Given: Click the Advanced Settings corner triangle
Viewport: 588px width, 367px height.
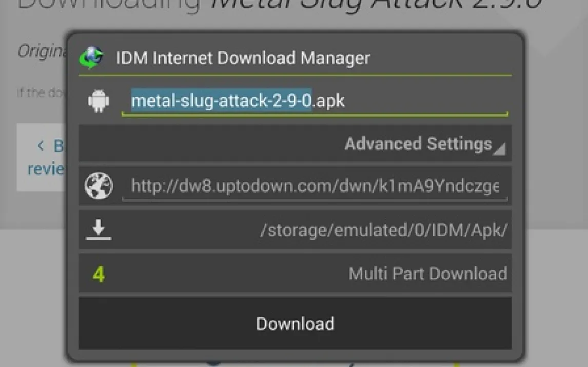Looking at the screenshot, I should click(499, 149).
